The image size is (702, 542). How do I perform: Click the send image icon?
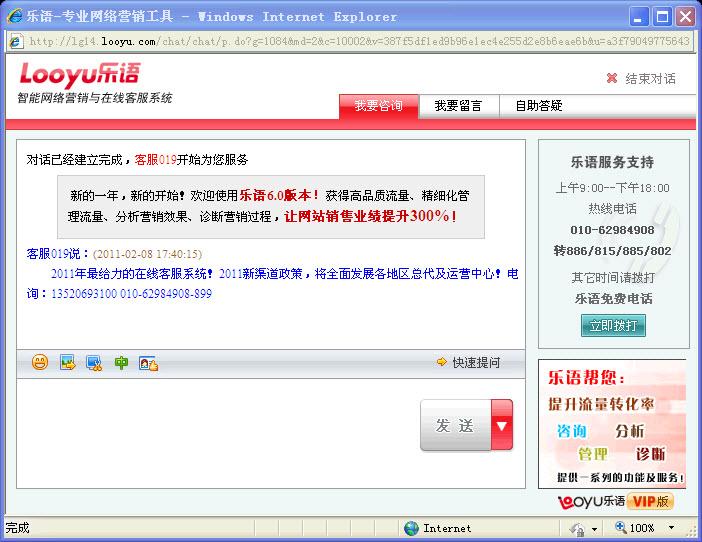(68, 363)
